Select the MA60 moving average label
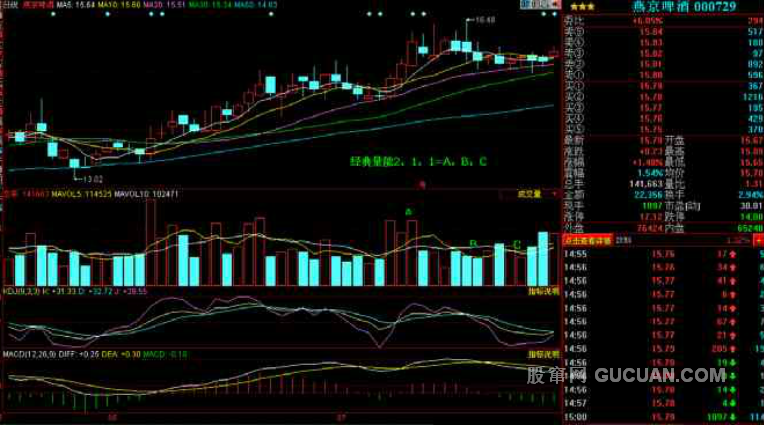 (x=255, y=5)
